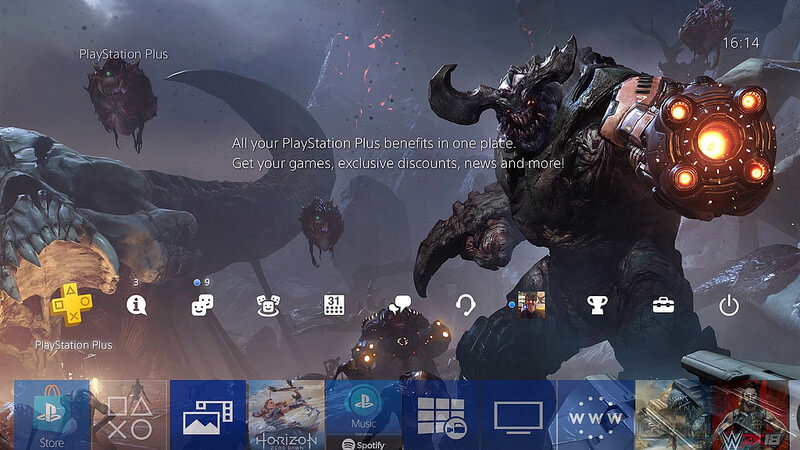
Task: Open the Messages speech bubble icon
Action: (400, 304)
